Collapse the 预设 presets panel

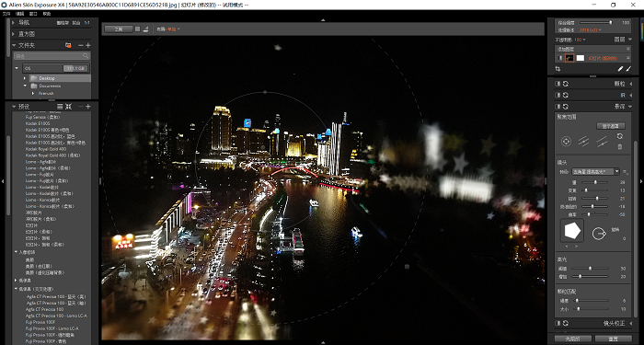pyautogui.click(x=14, y=107)
